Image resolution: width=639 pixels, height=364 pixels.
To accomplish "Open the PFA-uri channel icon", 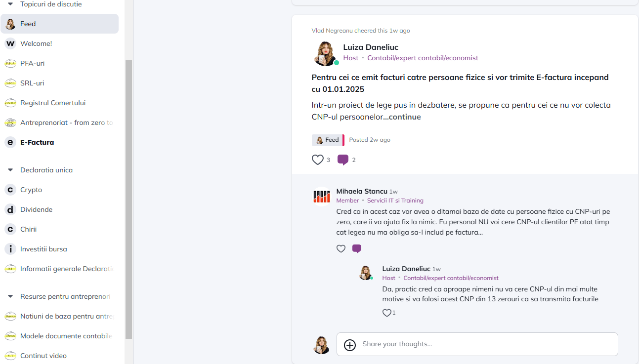I will click(x=10, y=63).
